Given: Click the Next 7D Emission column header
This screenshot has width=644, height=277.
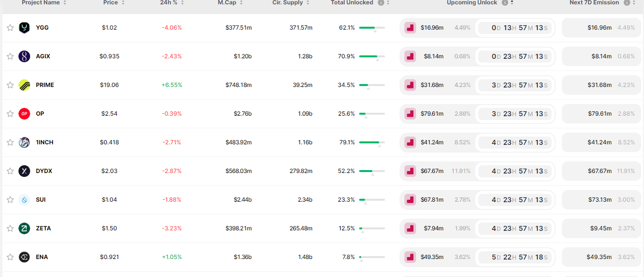Looking at the screenshot, I should (594, 3).
